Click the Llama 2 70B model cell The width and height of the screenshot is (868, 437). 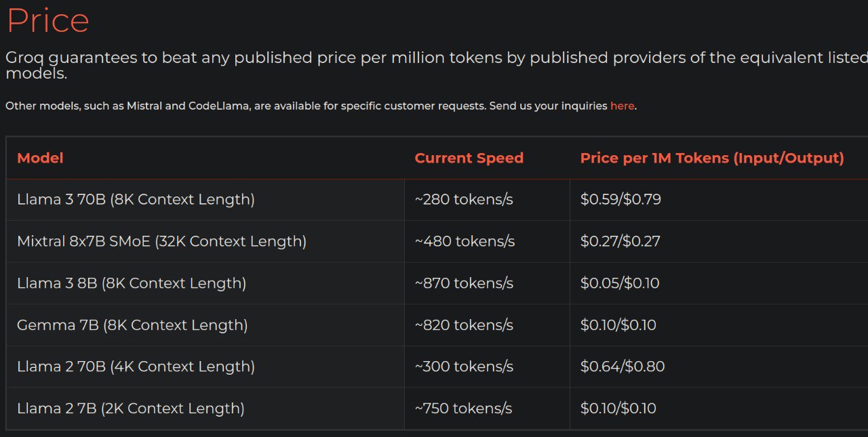click(x=136, y=367)
